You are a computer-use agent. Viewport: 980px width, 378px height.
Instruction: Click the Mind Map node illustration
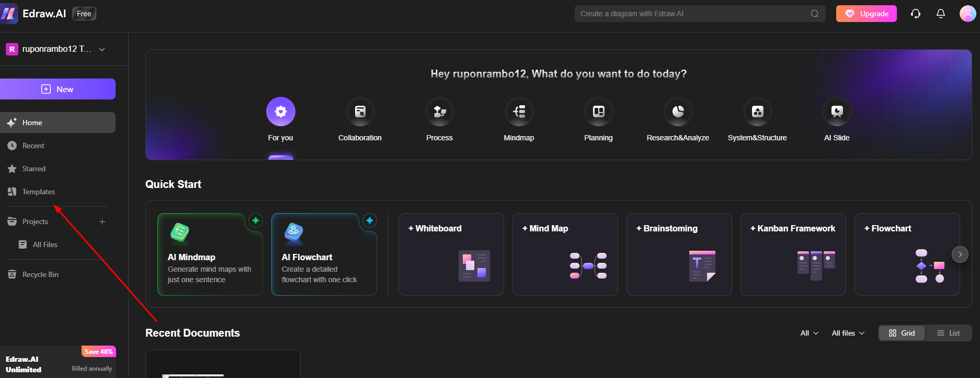coord(588,265)
